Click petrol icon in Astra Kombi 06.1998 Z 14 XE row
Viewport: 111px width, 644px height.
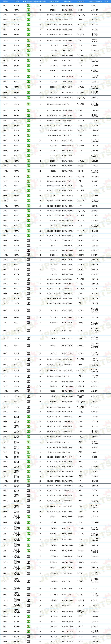[28, 431]
